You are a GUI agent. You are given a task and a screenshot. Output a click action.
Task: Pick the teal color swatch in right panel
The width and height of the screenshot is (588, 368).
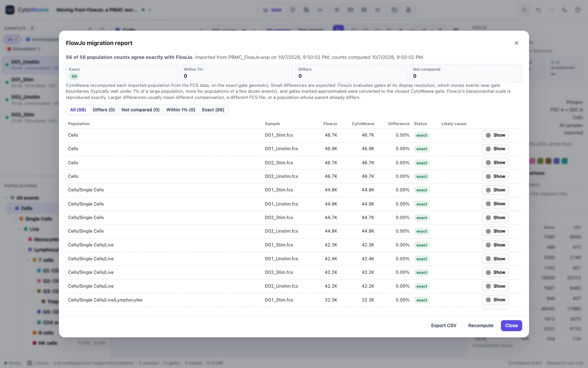point(564,161)
